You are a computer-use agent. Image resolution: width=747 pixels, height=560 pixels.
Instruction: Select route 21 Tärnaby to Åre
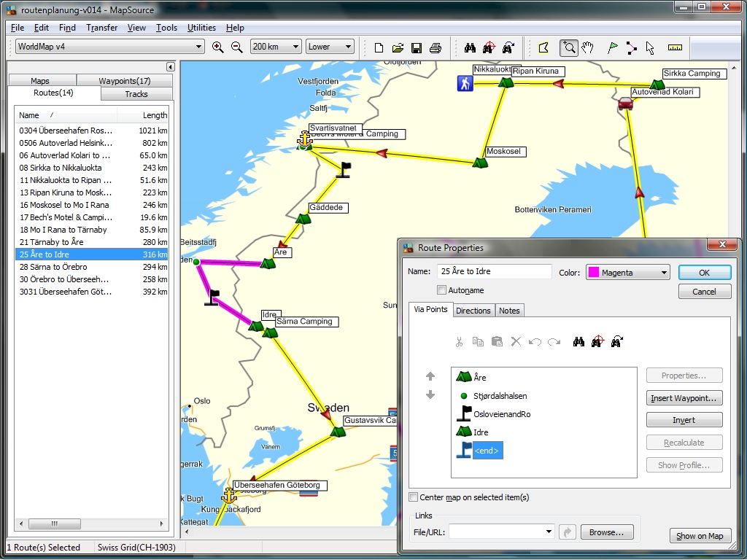coord(93,242)
